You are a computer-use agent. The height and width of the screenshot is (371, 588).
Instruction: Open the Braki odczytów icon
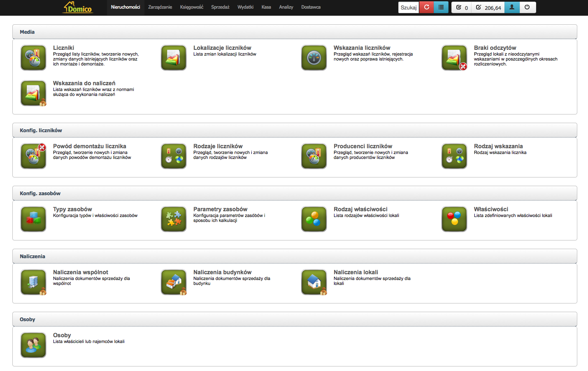[454, 58]
